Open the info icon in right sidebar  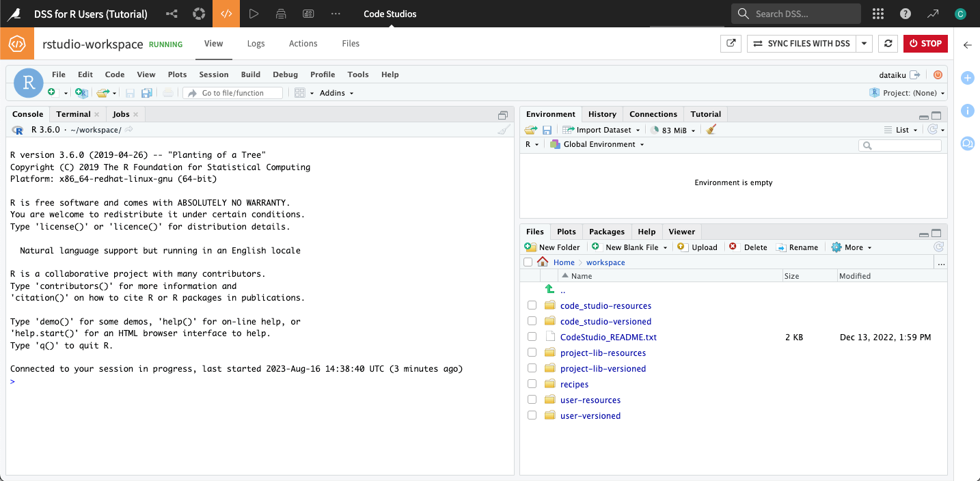tap(968, 110)
